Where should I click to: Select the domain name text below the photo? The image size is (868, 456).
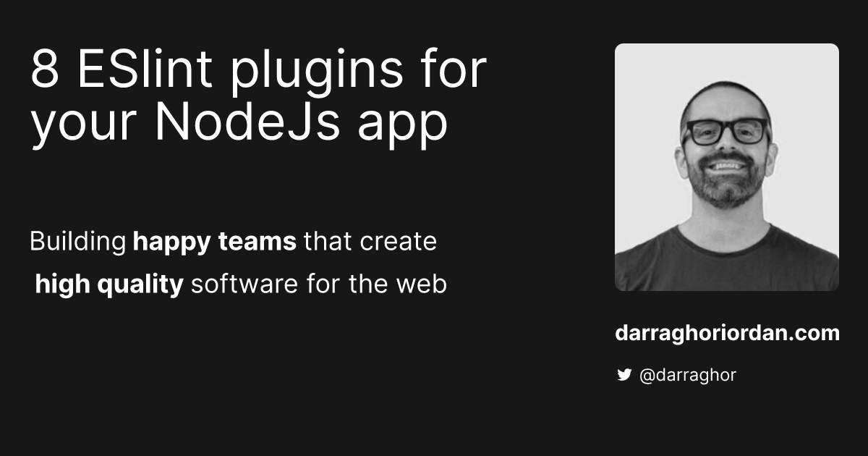point(724,334)
